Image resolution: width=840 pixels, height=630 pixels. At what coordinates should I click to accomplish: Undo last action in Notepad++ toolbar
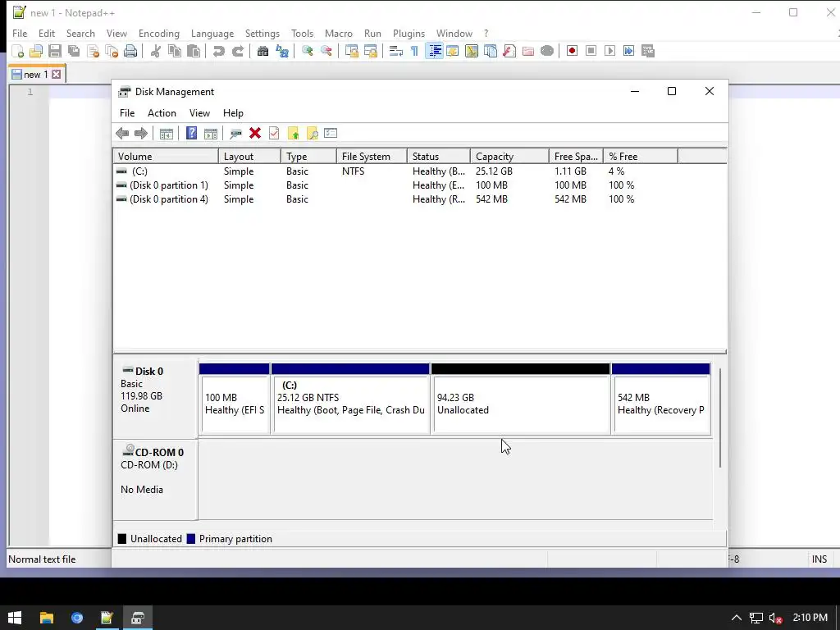pos(218,51)
